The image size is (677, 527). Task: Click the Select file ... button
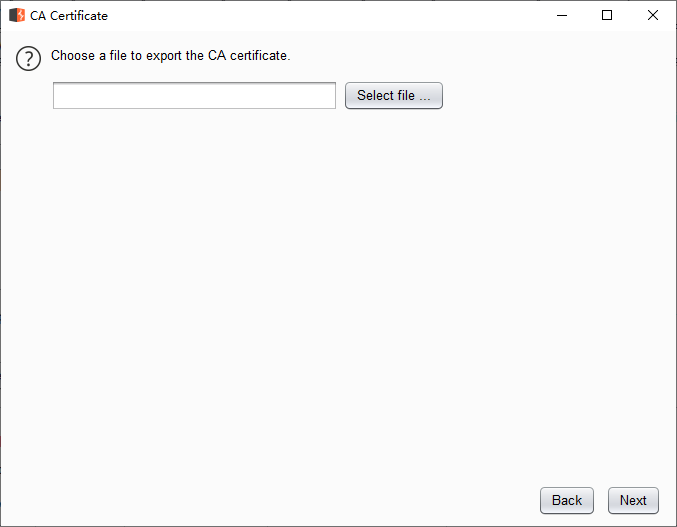click(x=394, y=95)
